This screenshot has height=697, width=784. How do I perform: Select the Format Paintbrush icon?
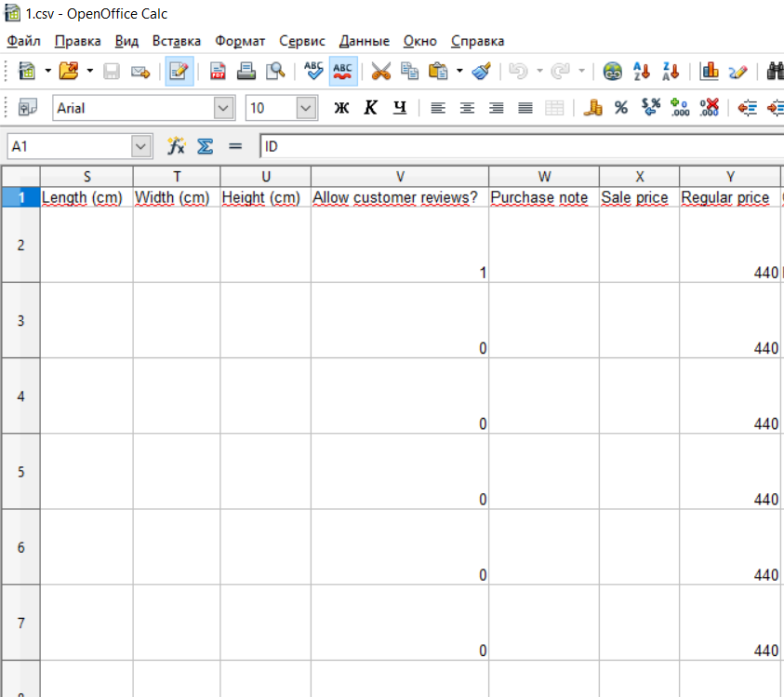[x=482, y=71]
